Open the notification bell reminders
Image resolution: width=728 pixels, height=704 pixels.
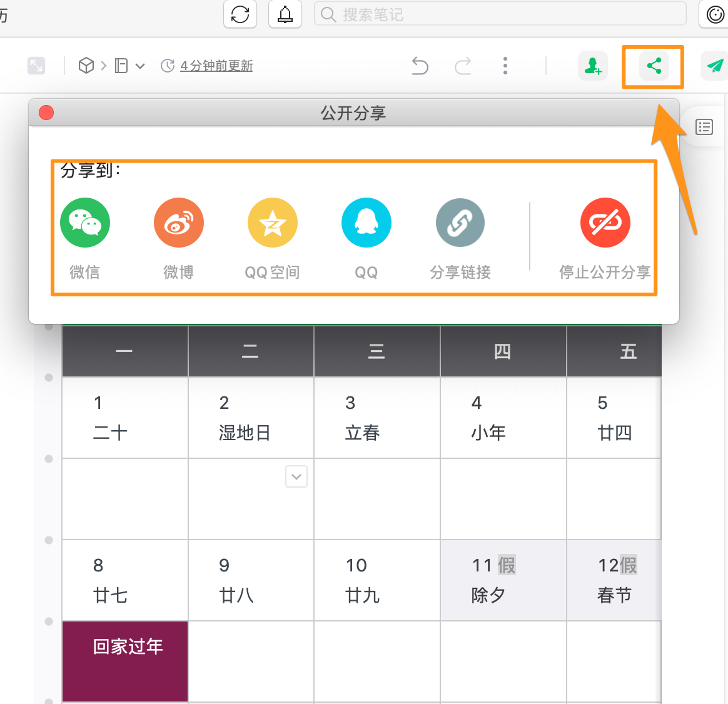[x=285, y=14]
